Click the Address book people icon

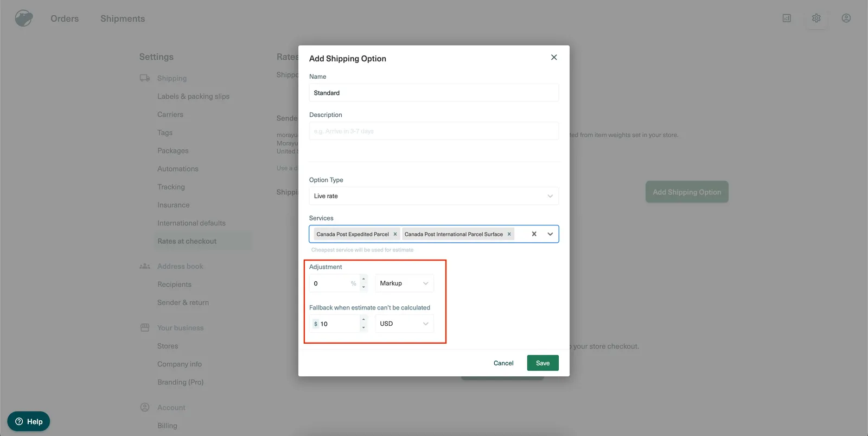(145, 266)
